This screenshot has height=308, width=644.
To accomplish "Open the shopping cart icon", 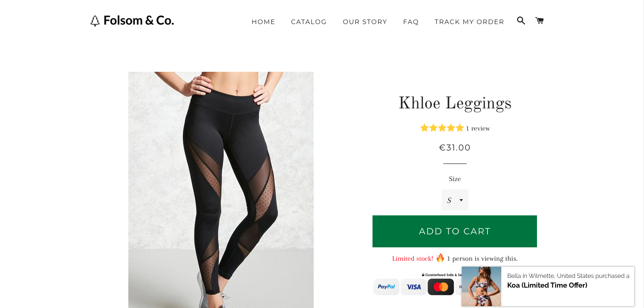I will pyautogui.click(x=539, y=21).
